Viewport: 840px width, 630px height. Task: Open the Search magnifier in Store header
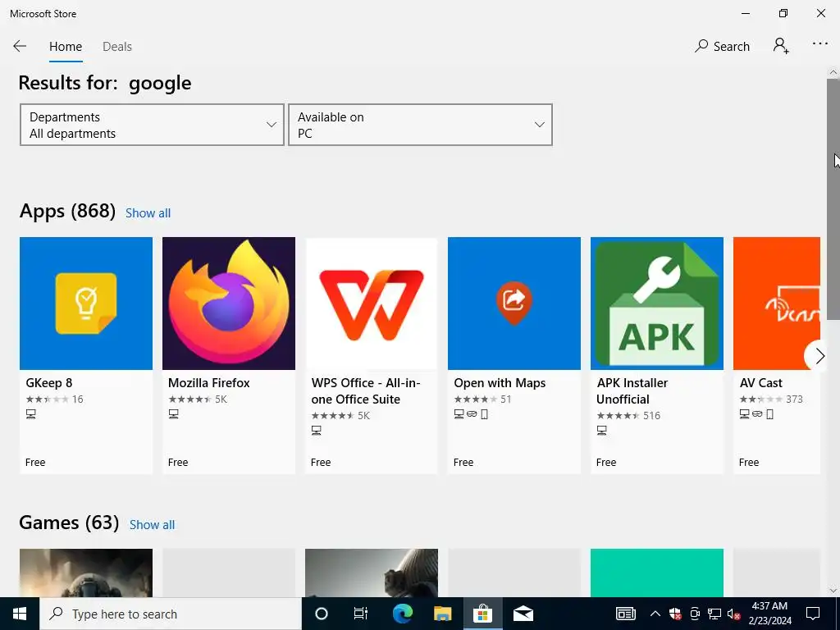[722, 47]
